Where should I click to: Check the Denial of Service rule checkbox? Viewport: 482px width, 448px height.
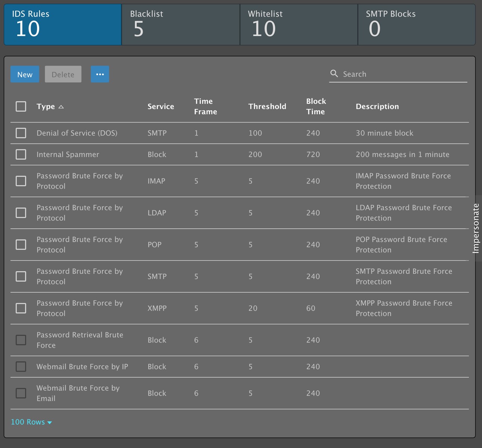(x=21, y=133)
